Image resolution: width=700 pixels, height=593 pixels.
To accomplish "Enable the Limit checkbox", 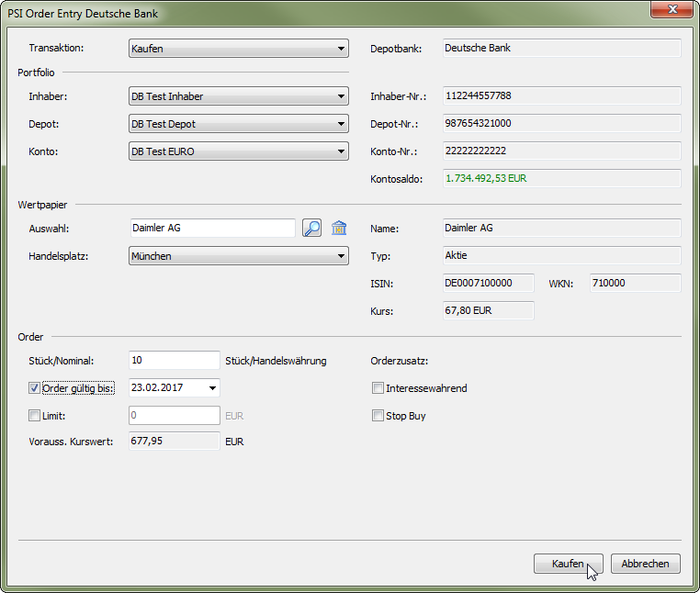I will pos(35,416).
